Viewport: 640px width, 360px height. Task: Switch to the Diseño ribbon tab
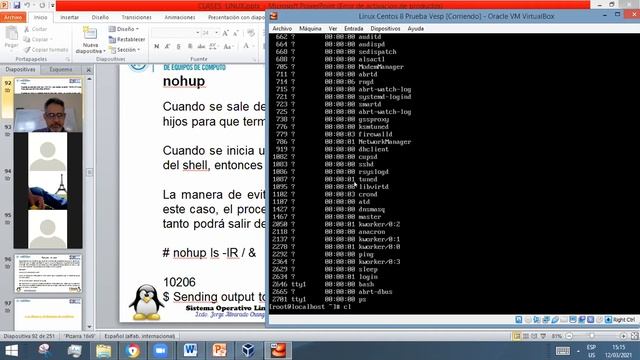pyautogui.click(x=100, y=18)
